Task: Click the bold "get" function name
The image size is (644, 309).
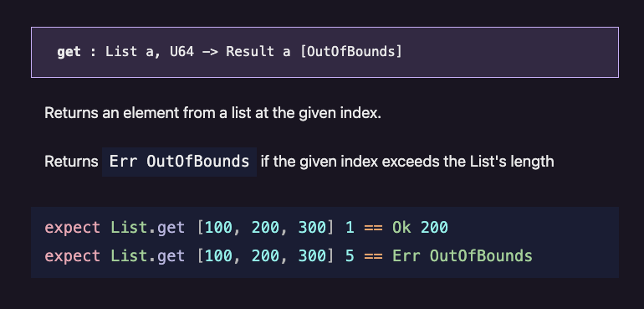Action: click(69, 52)
